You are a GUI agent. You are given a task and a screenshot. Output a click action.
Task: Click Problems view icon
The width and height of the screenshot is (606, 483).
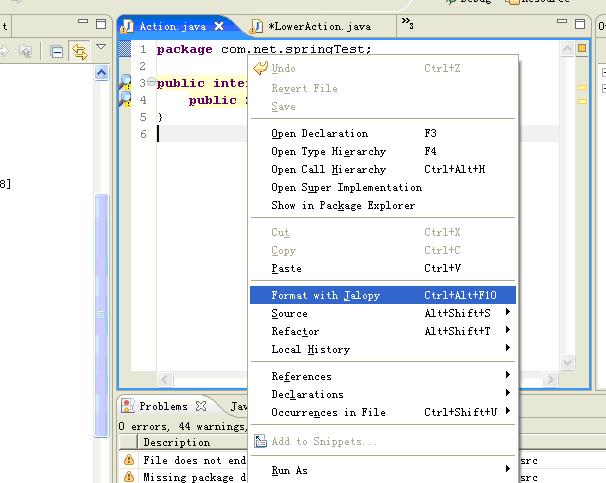128,406
